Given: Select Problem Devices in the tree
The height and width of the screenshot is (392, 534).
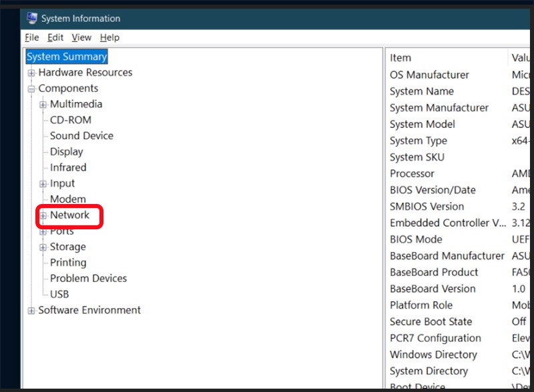Looking at the screenshot, I should click(x=88, y=279).
